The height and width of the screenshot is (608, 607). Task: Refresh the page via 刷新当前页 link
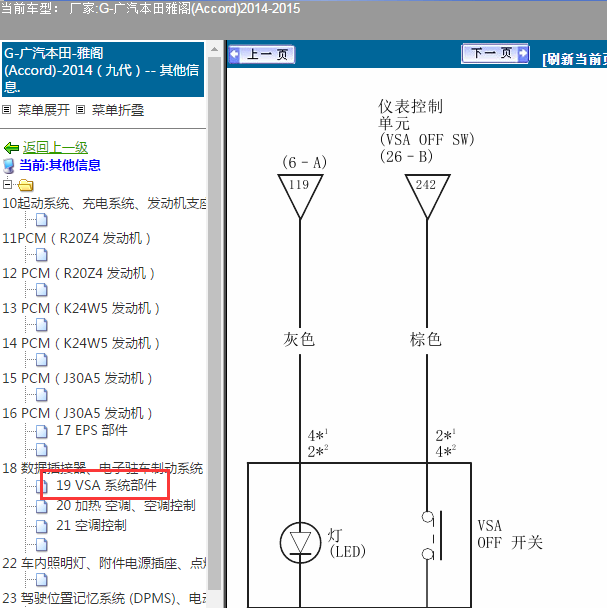(x=574, y=59)
